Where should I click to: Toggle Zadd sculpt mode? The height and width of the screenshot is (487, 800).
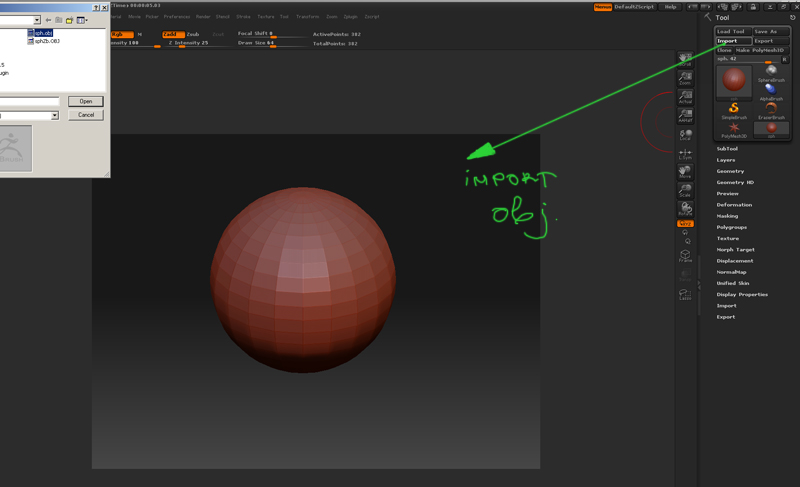(171, 34)
